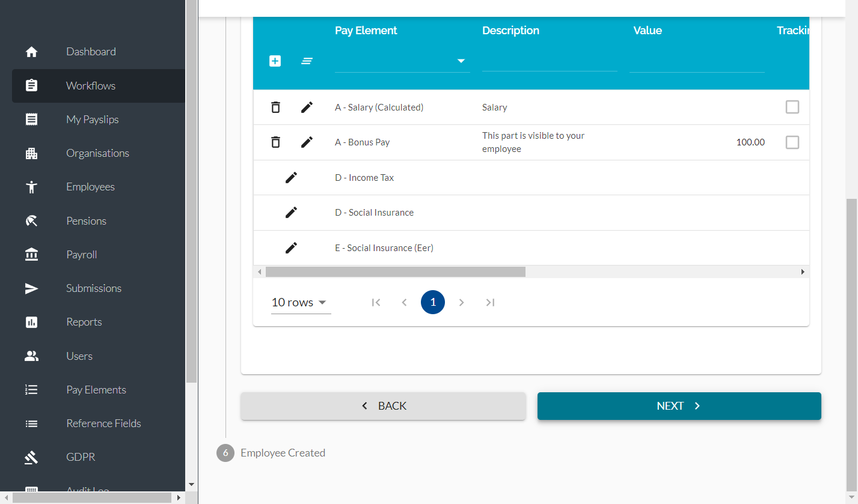858x504 pixels.
Task: Click the Reports chart icon
Action: pyautogui.click(x=32, y=322)
